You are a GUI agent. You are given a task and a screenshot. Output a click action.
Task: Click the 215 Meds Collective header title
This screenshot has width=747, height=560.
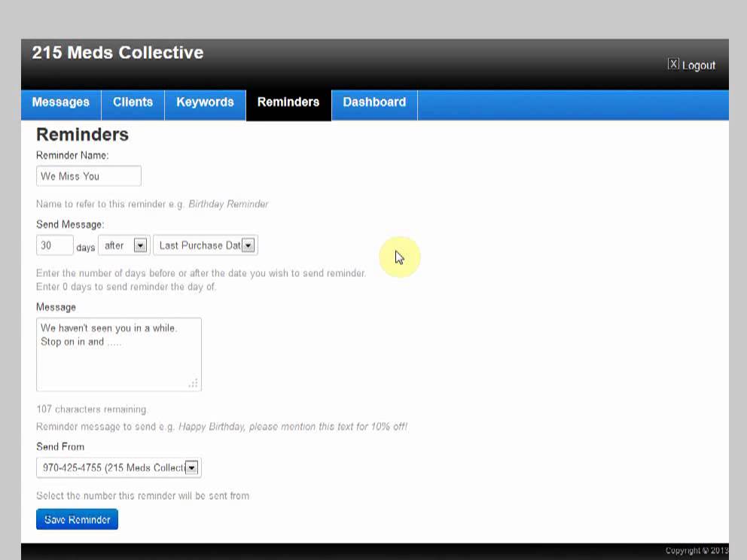(x=117, y=53)
